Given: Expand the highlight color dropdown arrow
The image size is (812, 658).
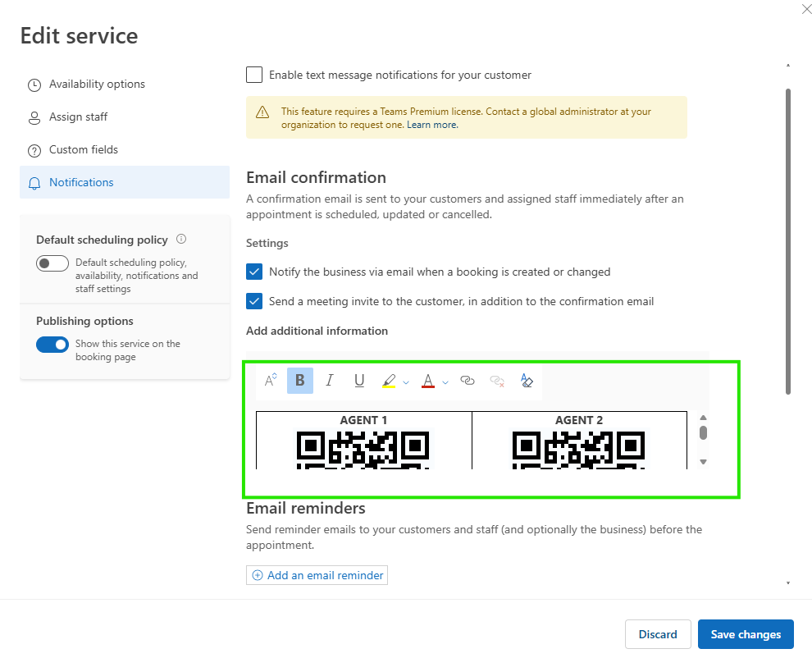Looking at the screenshot, I should pyautogui.click(x=406, y=382).
